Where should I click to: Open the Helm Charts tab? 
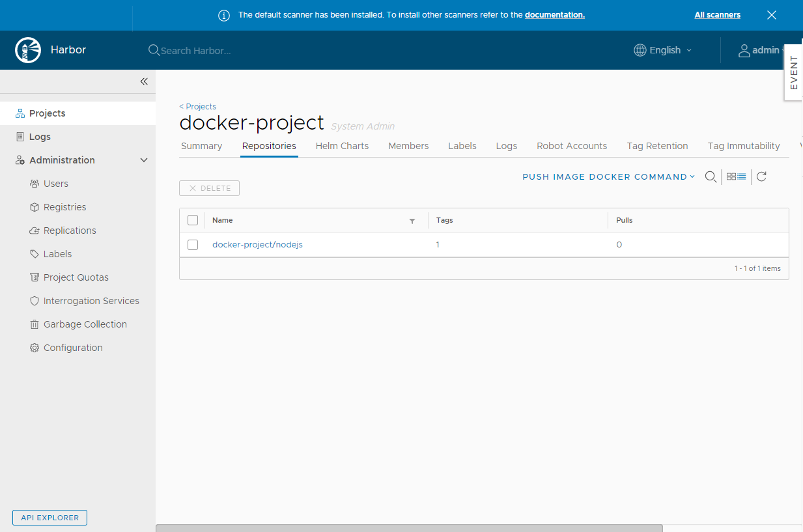(343, 146)
